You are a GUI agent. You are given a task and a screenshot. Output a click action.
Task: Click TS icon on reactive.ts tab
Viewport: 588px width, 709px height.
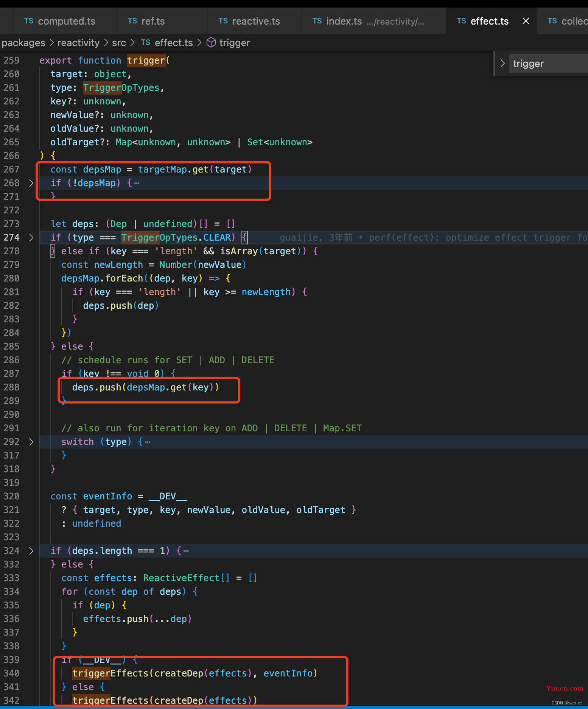[x=223, y=21]
